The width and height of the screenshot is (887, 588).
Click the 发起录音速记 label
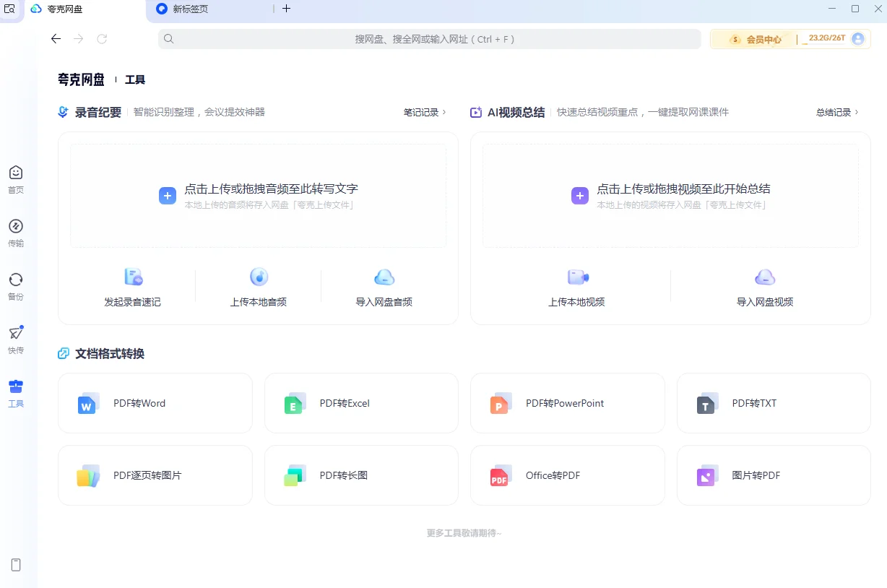[133, 302]
